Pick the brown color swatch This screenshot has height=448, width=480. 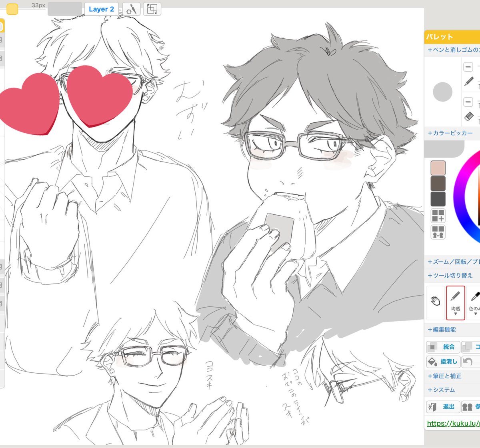tap(438, 184)
